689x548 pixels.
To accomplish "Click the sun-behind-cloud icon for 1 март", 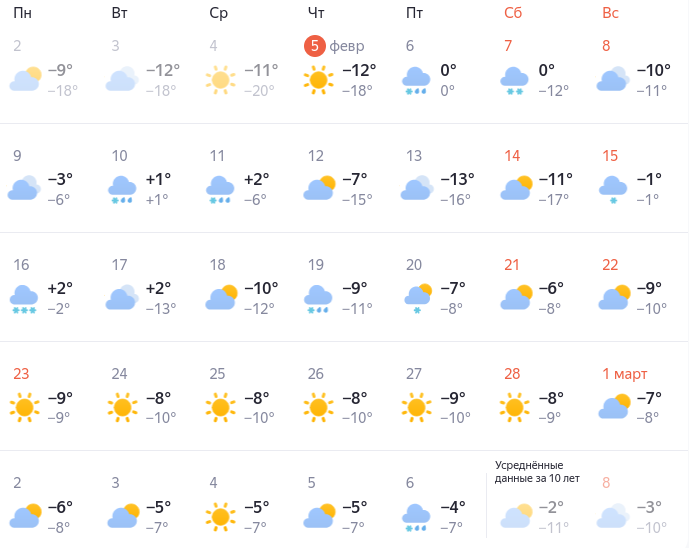I will (614, 406).
